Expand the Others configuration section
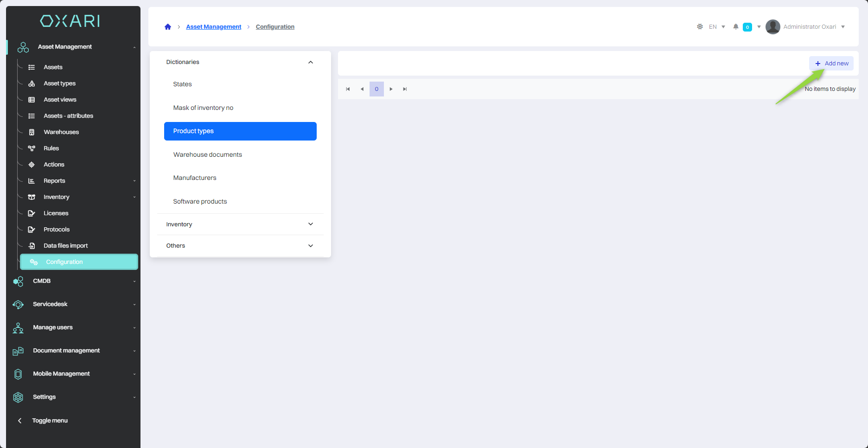This screenshot has height=448, width=868. click(310, 246)
